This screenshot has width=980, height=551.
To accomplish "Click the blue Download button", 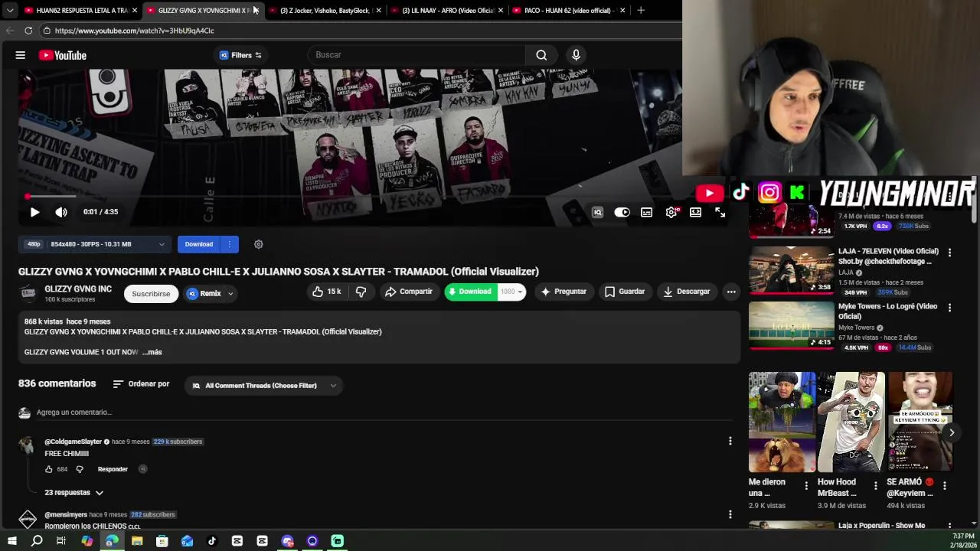I will 199,244.
